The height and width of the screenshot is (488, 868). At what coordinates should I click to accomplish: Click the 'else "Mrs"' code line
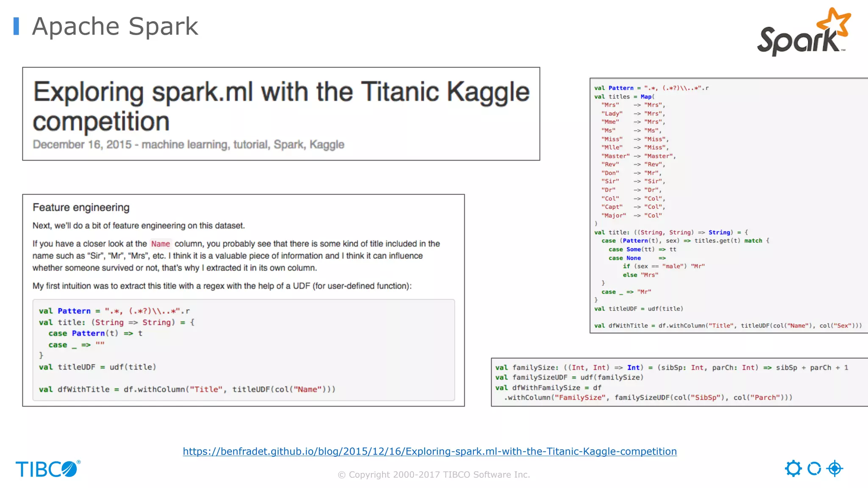point(640,275)
